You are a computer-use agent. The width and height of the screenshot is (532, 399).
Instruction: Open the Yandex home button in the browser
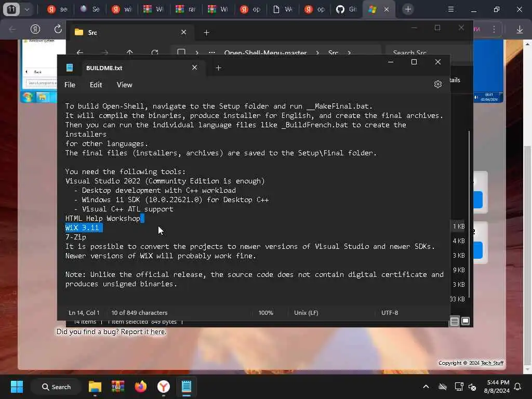(35, 29)
